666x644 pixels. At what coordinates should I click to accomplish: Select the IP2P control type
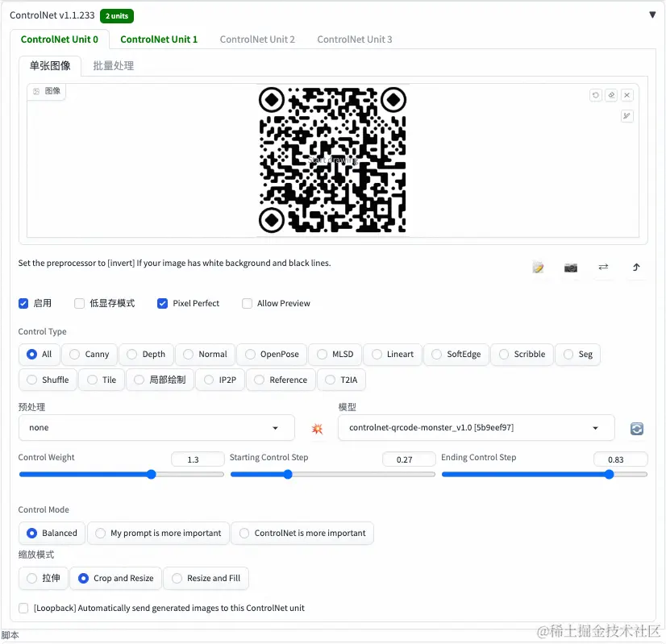coord(220,380)
